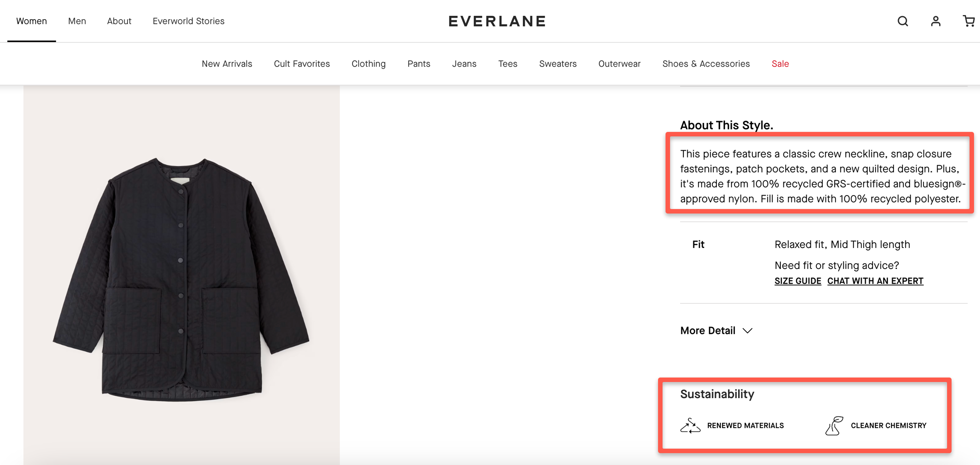Image resolution: width=980 pixels, height=465 pixels.
Task: Click the Everlane logo to return home
Action: [497, 21]
